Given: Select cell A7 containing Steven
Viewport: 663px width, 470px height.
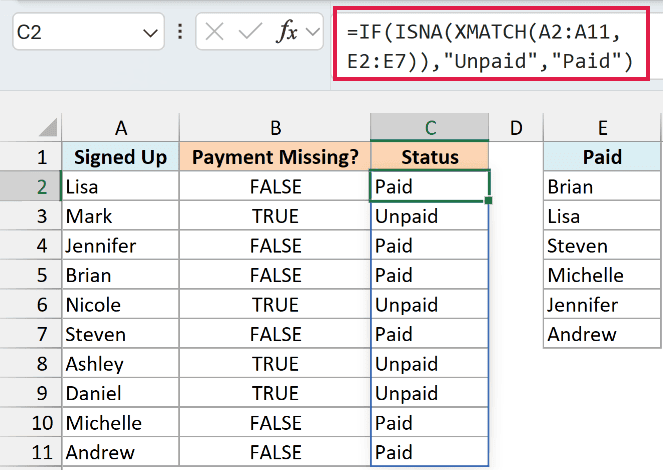Looking at the screenshot, I should (121, 334).
